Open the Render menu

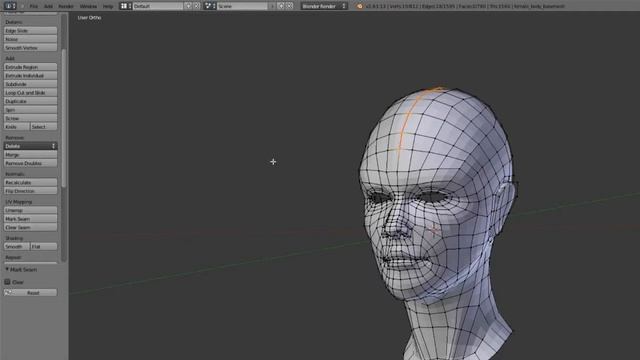tap(66, 6)
